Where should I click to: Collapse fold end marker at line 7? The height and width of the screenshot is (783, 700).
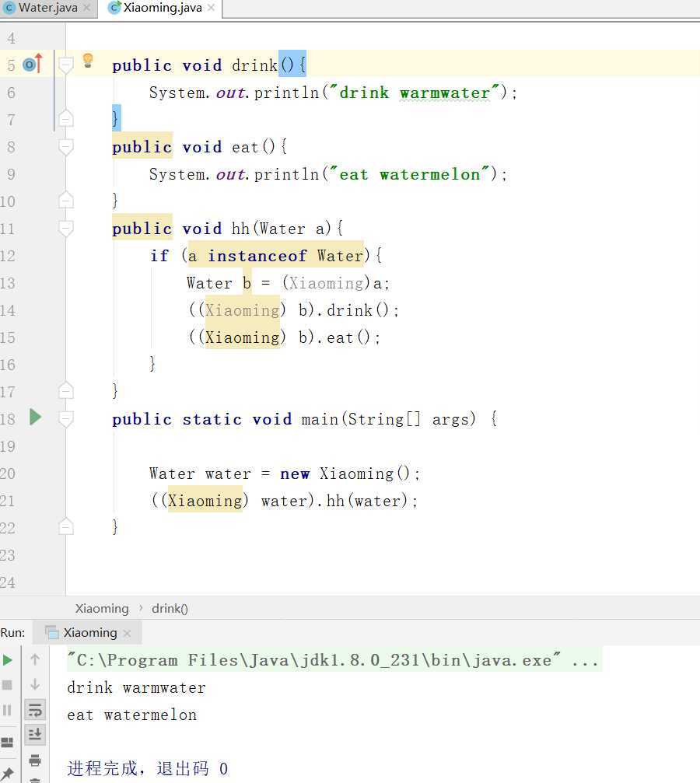pos(66,118)
